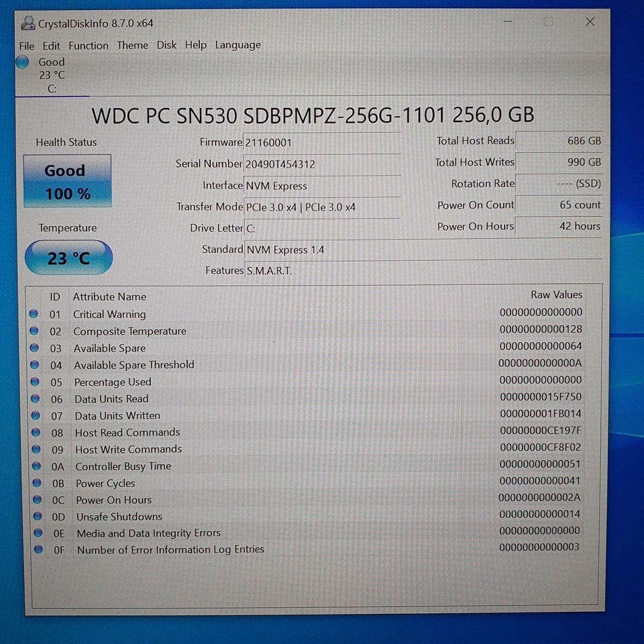Viewport: 644px width, 644px height.
Task: Click the Rotation Rate value field
Action: pyautogui.click(x=559, y=184)
